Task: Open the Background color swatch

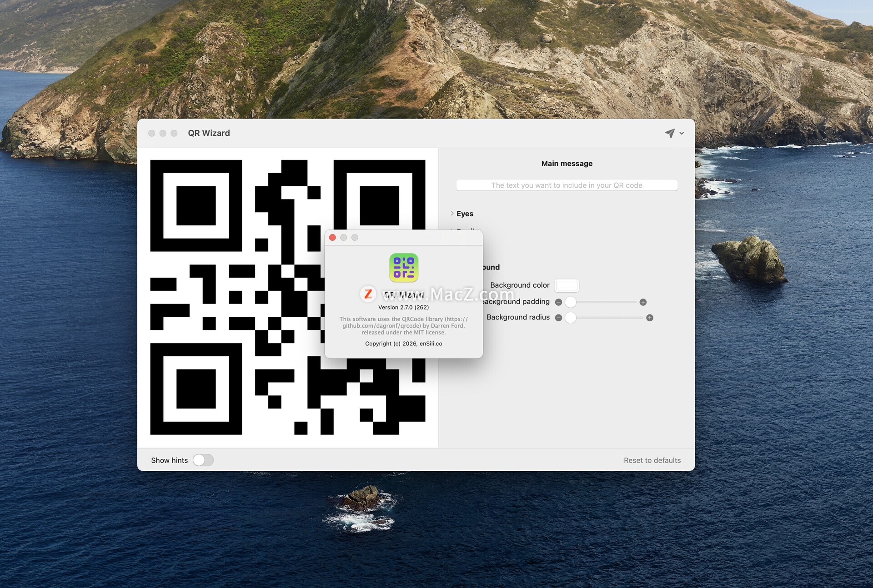Action: click(567, 285)
